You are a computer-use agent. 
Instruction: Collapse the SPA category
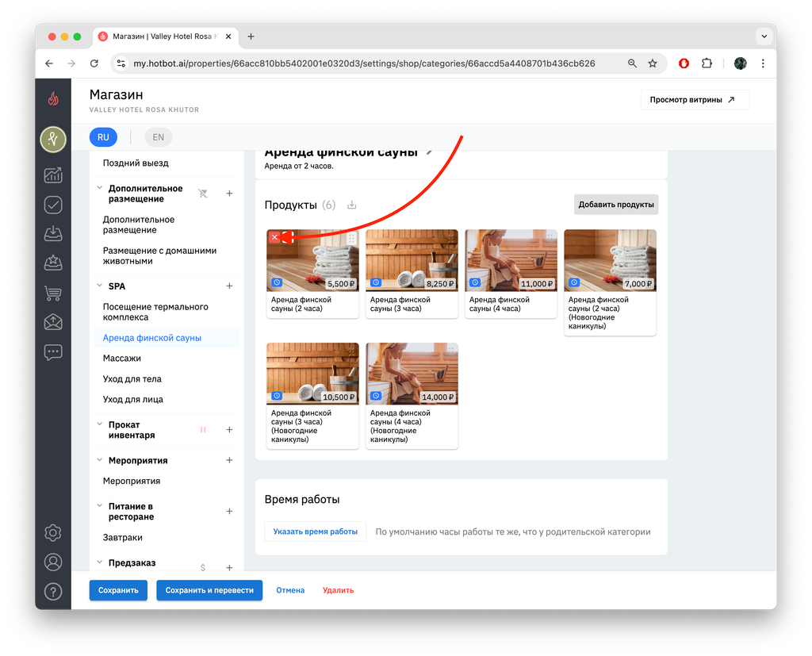(100, 286)
